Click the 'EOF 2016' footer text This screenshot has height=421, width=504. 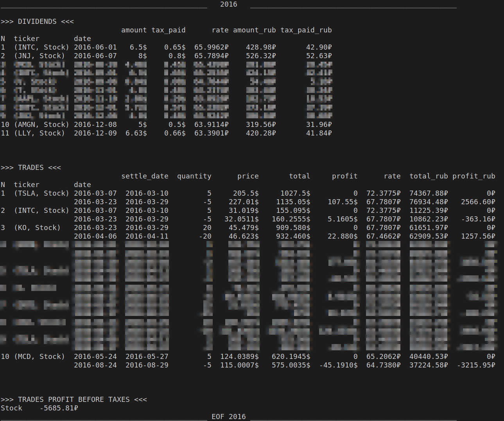tap(228, 417)
